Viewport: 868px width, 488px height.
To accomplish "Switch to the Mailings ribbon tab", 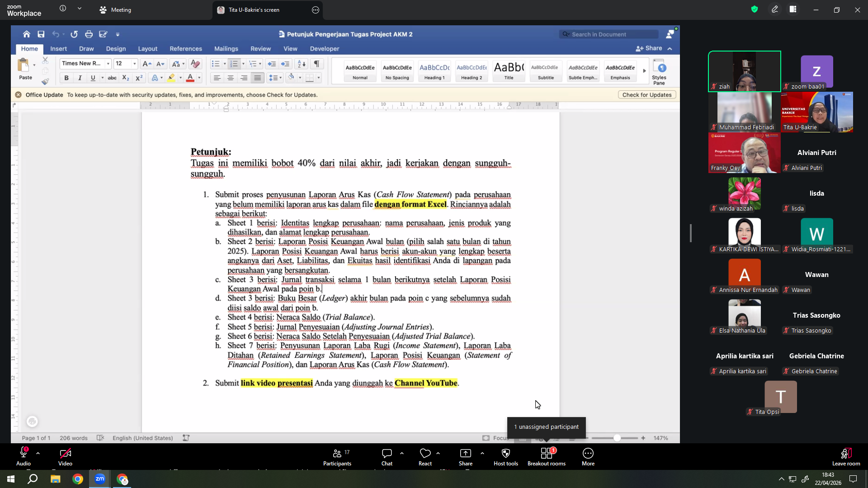I will 226,49.
